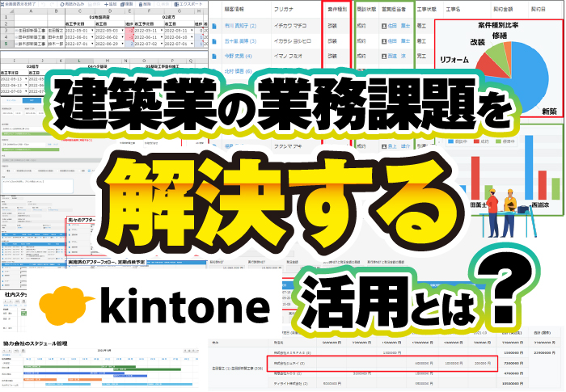Expand row 4 record in column A

coord(16,37)
